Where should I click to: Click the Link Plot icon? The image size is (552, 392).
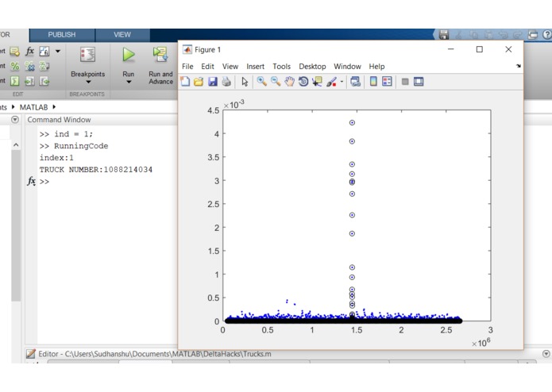[356, 82]
